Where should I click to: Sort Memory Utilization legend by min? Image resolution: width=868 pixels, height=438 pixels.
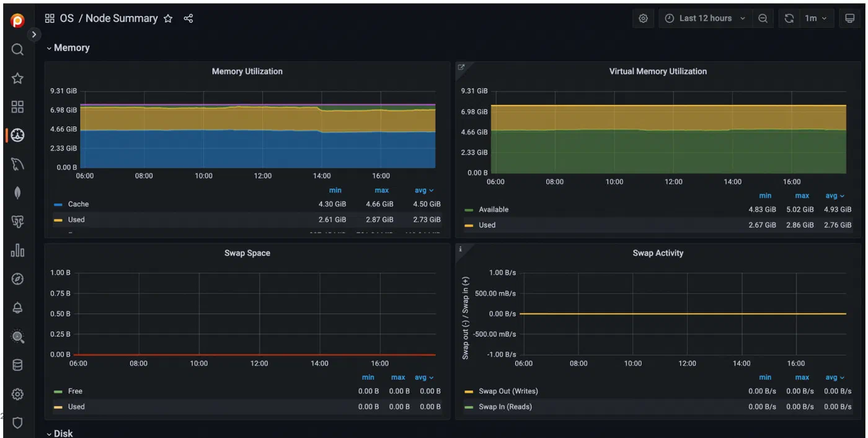tap(335, 190)
